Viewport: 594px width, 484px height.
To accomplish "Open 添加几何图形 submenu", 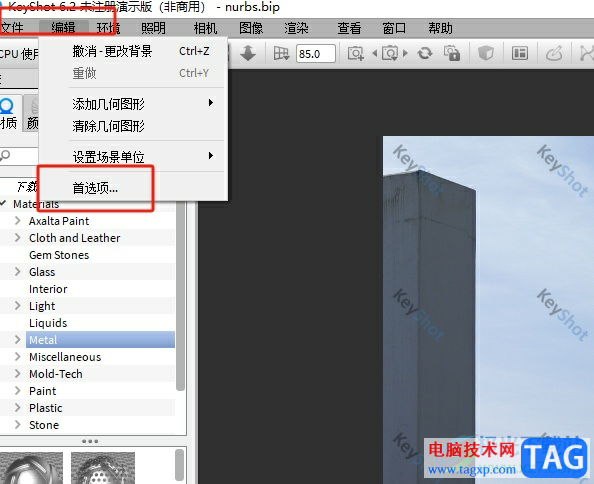I will pyautogui.click(x=133, y=103).
